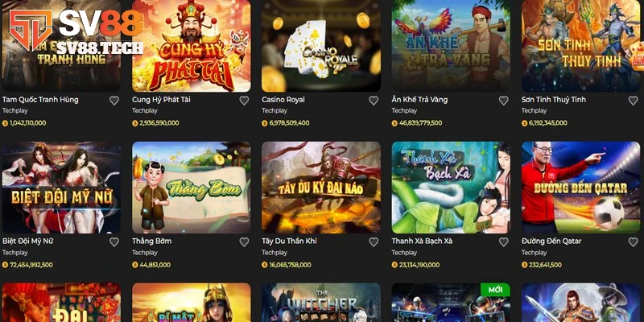The height and width of the screenshot is (322, 644).
Task: Favorite the Đường Đến Qatar game
Action: 633,242
